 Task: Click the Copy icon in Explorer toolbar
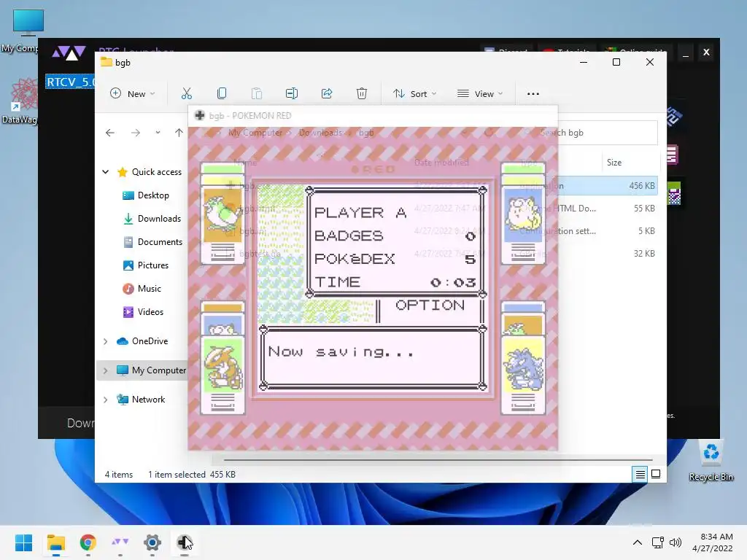point(222,94)
